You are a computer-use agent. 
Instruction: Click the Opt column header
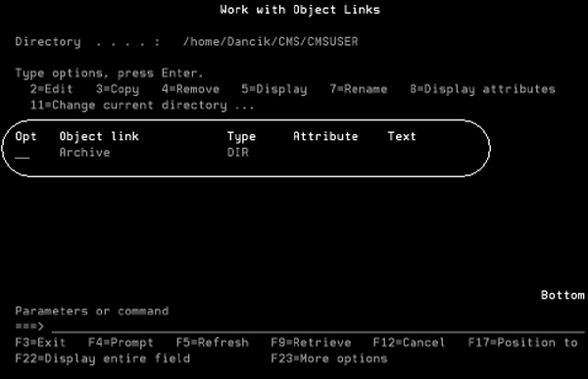point(25,136)
